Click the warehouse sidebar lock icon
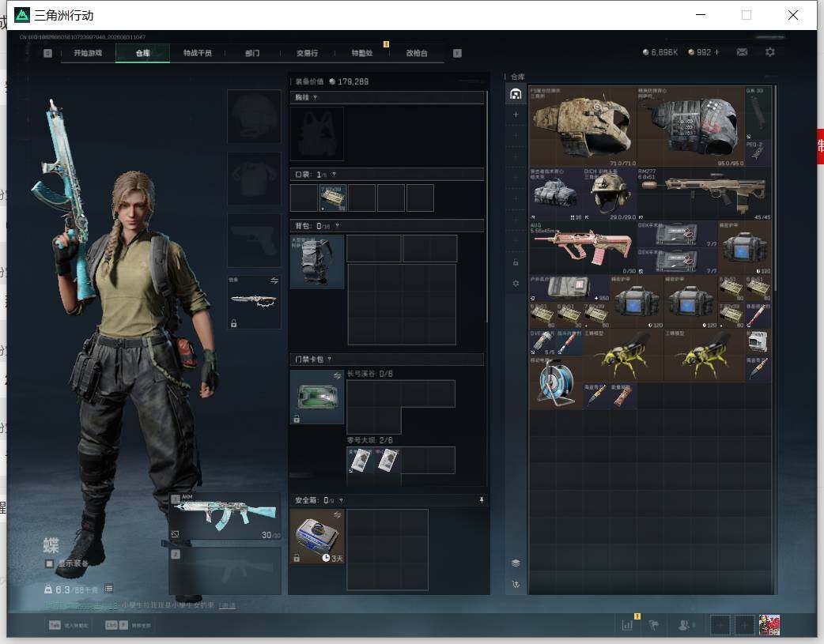Image resolution: width=824 pixels, height=644 pixels. point(516,262)
